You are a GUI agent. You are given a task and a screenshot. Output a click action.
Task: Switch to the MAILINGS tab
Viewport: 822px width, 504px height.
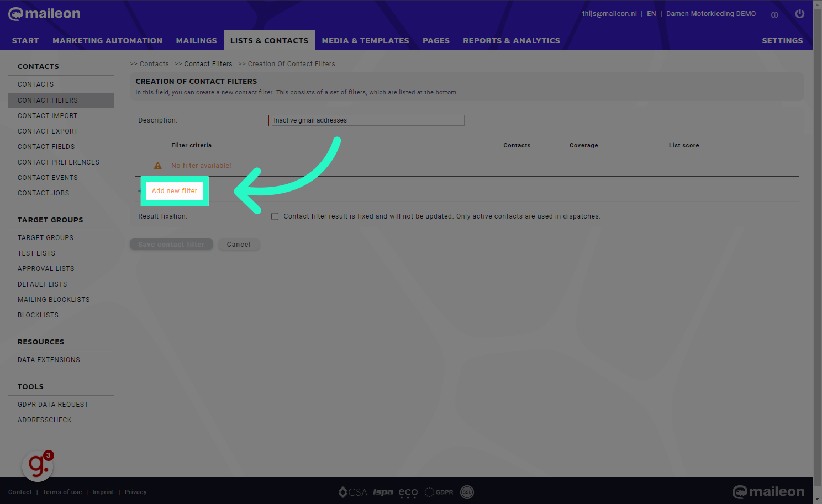point(196,40)
